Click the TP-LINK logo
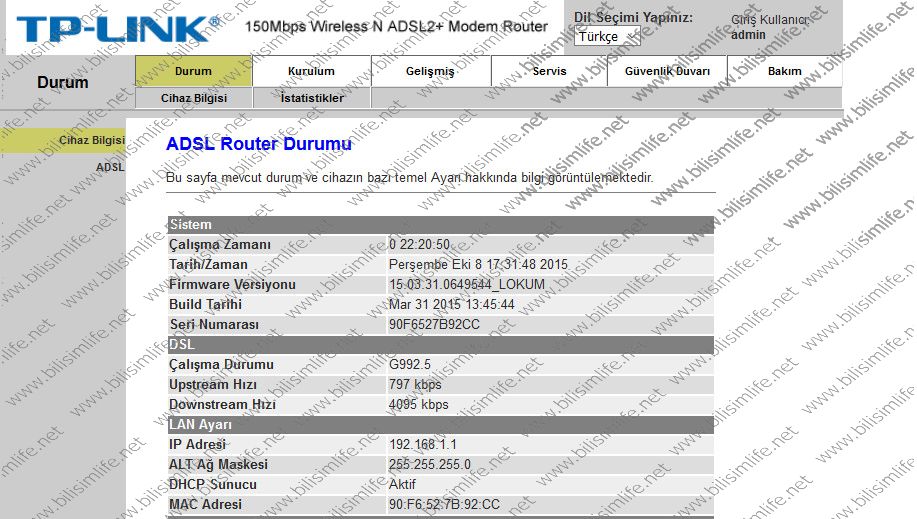This screenshot has width=917, height=519. pyautogui.click(x=118, y=29)
